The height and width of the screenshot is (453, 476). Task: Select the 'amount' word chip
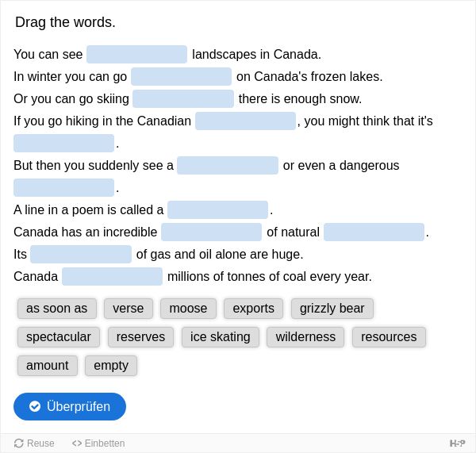[x=48, y=366]
